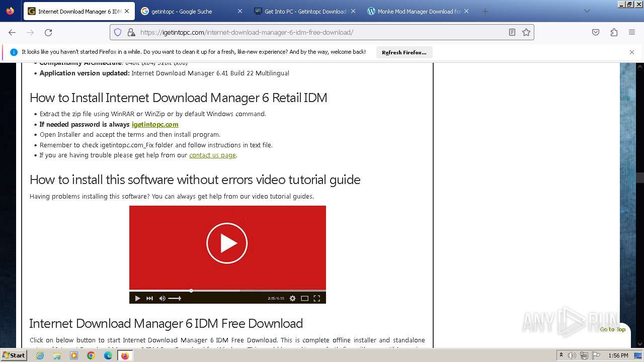Open the extensions puzzle icon
644x362 pixels.
pos(614,32)
